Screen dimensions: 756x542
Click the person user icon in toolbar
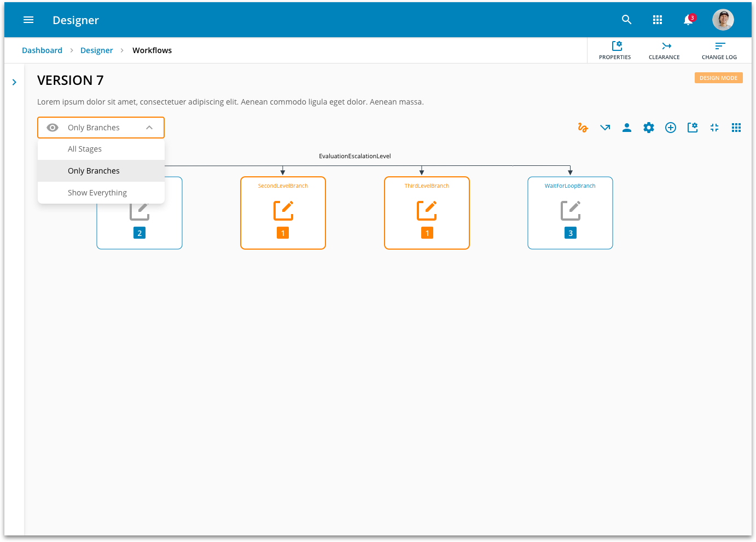click(x=627, y=128)
